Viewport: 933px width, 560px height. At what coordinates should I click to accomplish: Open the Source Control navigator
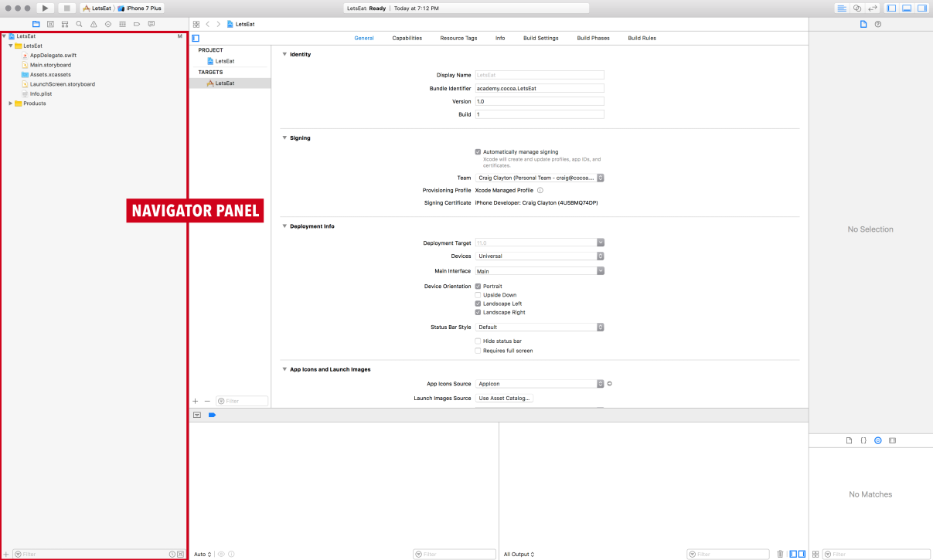pos(50,24)
